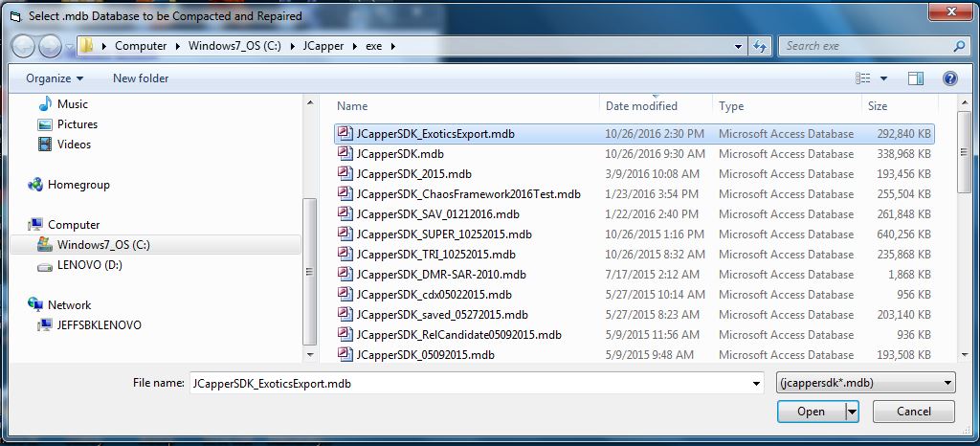The image size is (980, 446).
Task: Click icon of JCapperSDK_SAV_01212016.mdb
Action: (x=345, y=213)
